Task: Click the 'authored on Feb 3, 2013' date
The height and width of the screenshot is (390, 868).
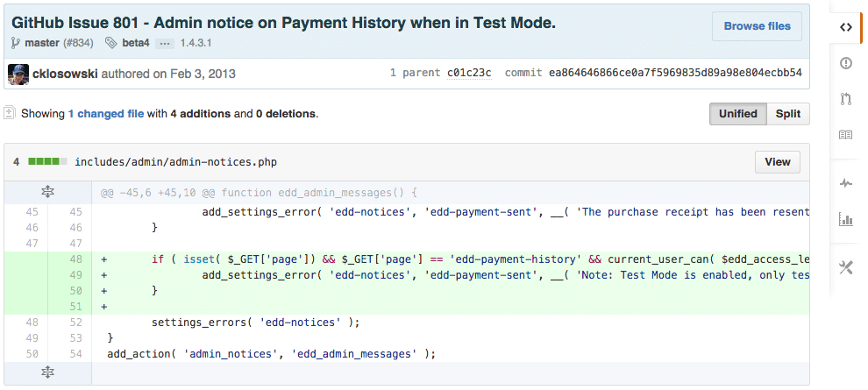Action: [168, 73]
